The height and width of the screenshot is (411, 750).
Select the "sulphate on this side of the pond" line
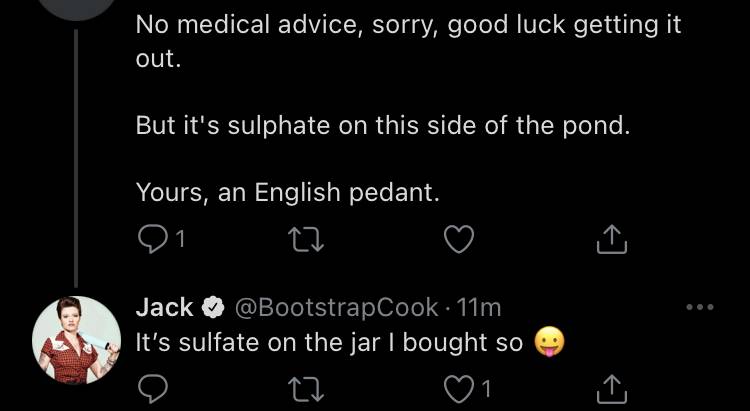(383, 126)
